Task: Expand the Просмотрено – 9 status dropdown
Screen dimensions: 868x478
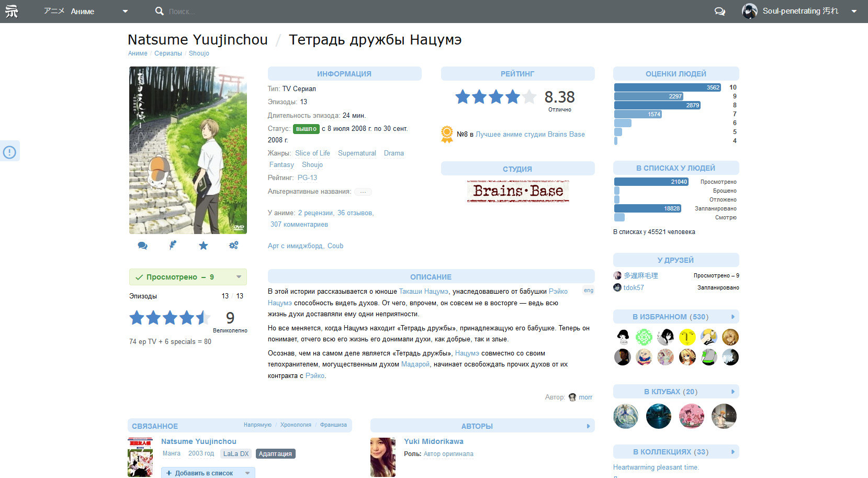Action: 239,277
